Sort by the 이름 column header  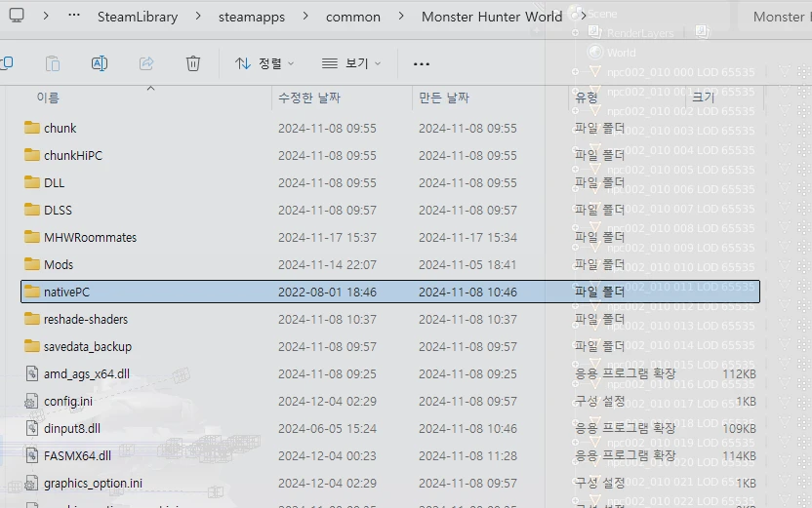click(48, 98)
